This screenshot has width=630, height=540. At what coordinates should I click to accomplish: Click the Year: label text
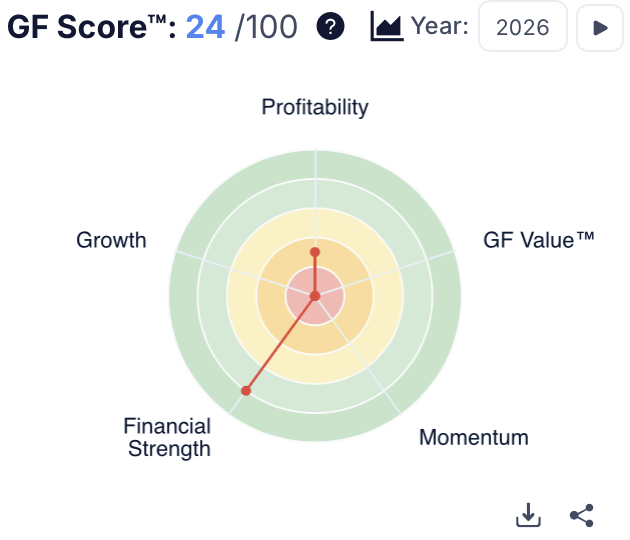pyautogui.click(x=438, y=27)
